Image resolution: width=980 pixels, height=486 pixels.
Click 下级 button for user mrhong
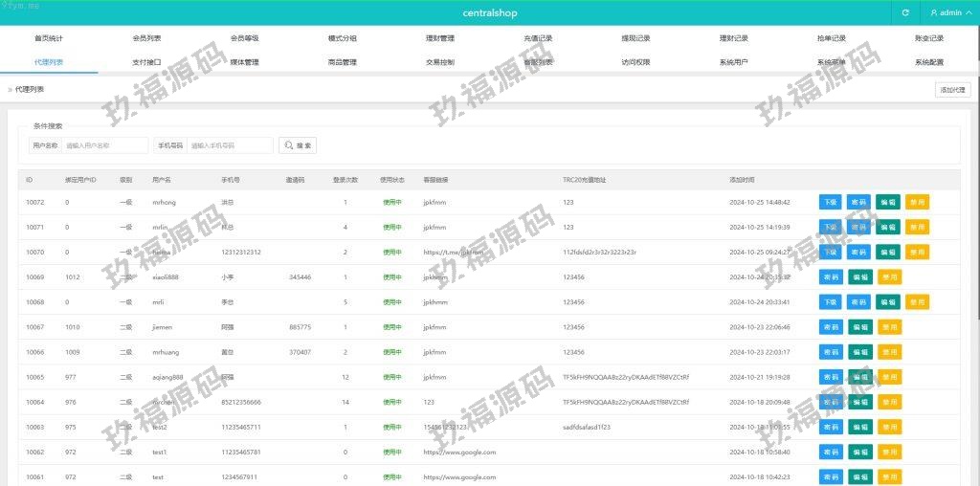[x=830, y=202]
